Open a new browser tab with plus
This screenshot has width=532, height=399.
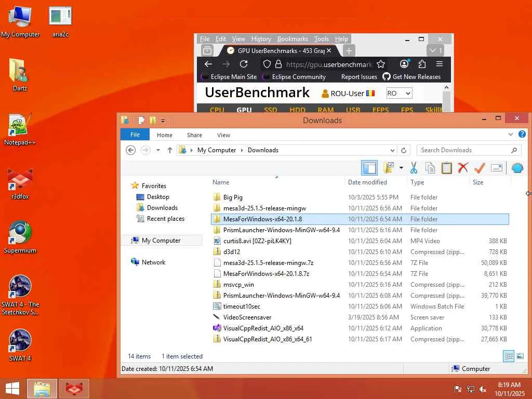349,51
